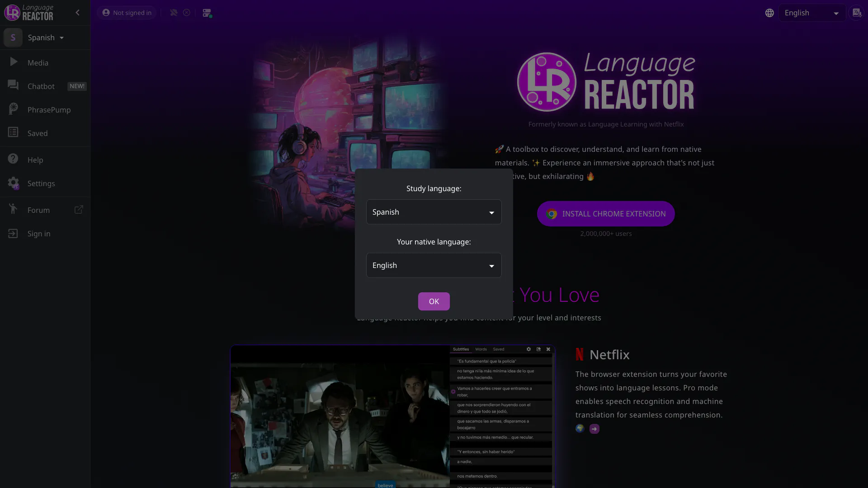Open the Forum in a new tab
The width and height of the screenshot is (868, 488).
tap(38, 210)
